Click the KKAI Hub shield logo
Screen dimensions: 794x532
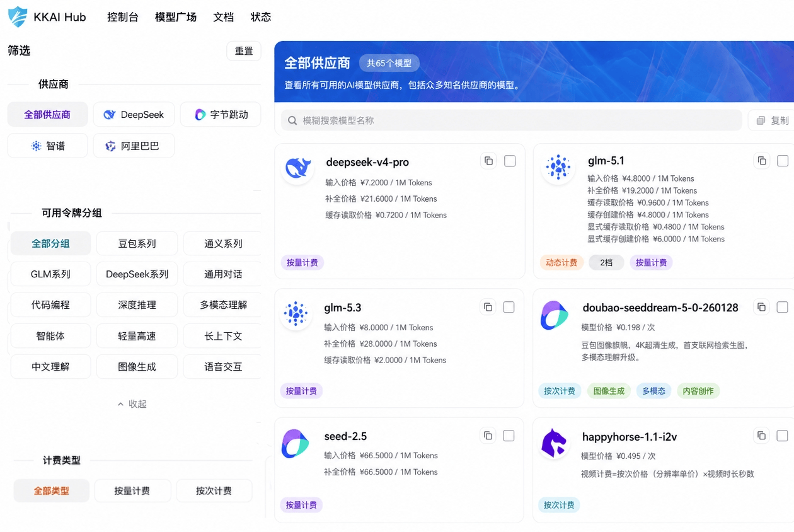point(18,16)
